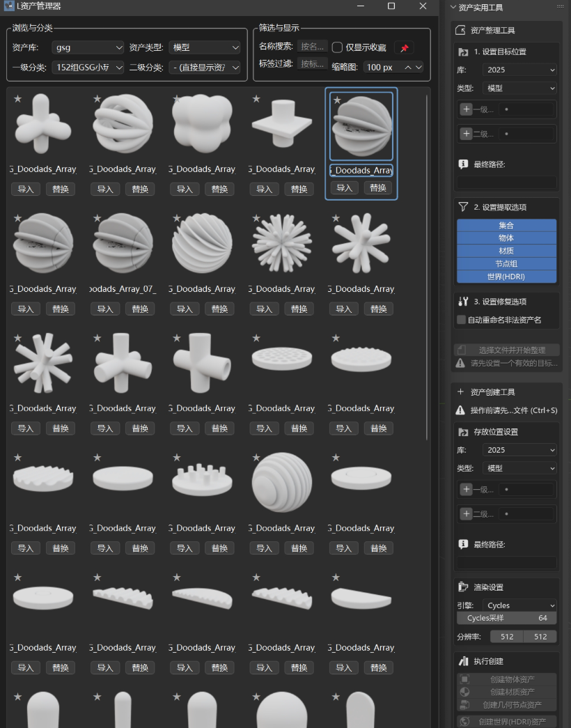Click the L资产管理器 title bar app icon
This screenshot has height=728, width=571.
pyautogui.click(x=9, y=6)
